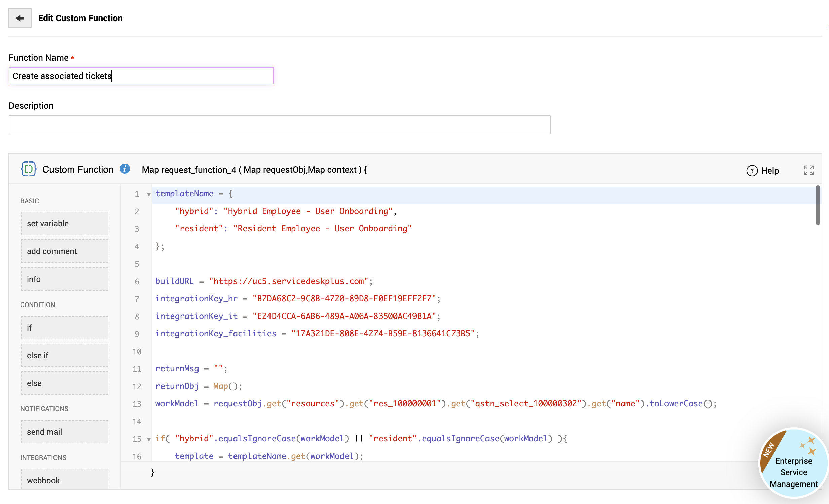The width and height of the screenshot is (829, 504).
Task: Choose the 'send mail' notification block
Action: tap(64, 432)
